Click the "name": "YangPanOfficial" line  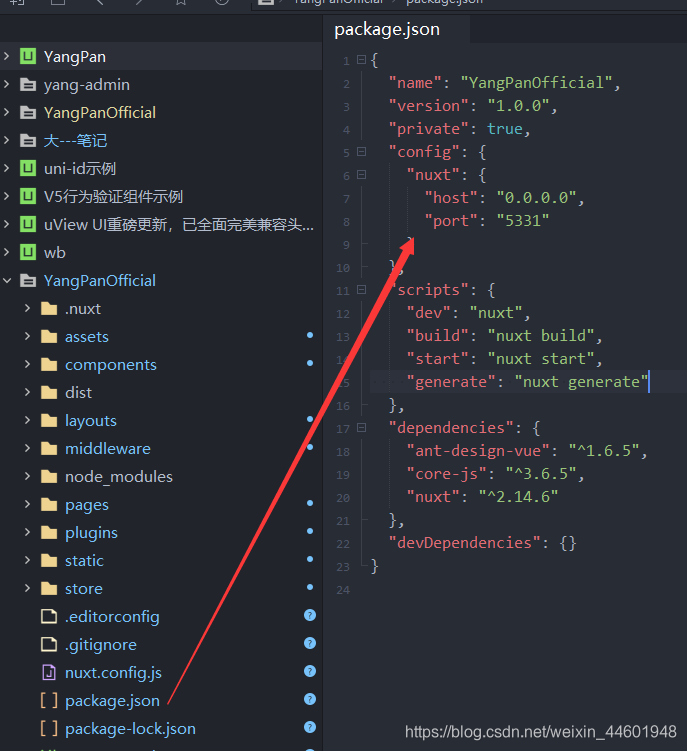(504, 83)
